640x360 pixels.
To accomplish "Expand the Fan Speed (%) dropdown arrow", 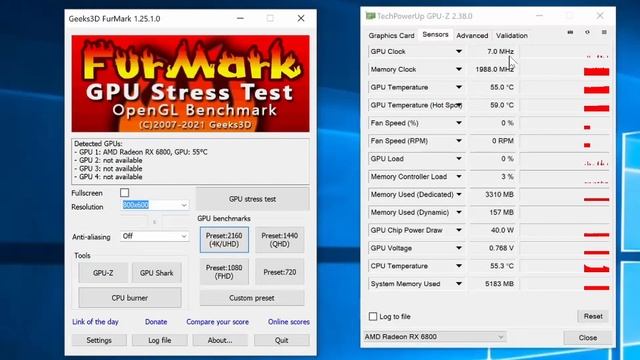I will click(459, 123).
